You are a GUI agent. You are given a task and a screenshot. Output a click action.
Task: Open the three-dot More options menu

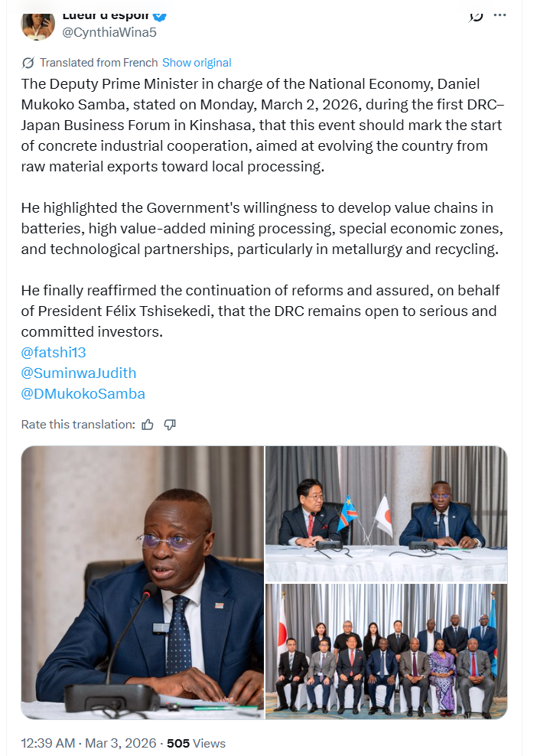[500, 15]
